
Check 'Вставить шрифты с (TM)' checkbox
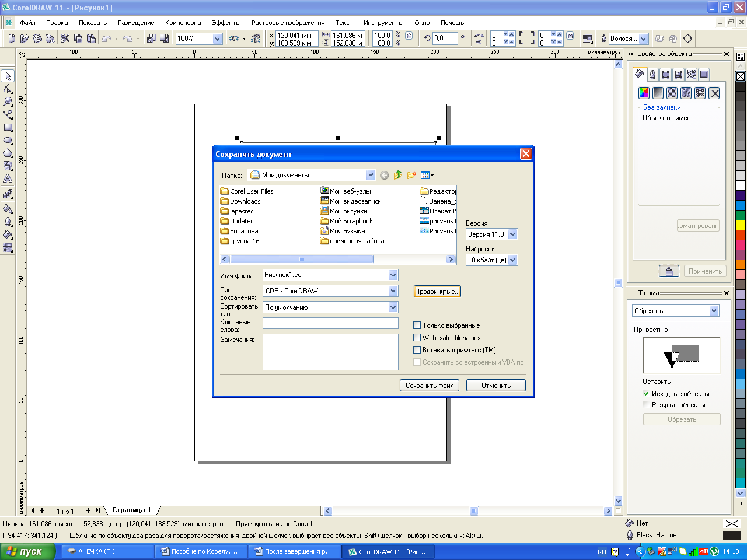pyautogui.click(x=417, y=350)
